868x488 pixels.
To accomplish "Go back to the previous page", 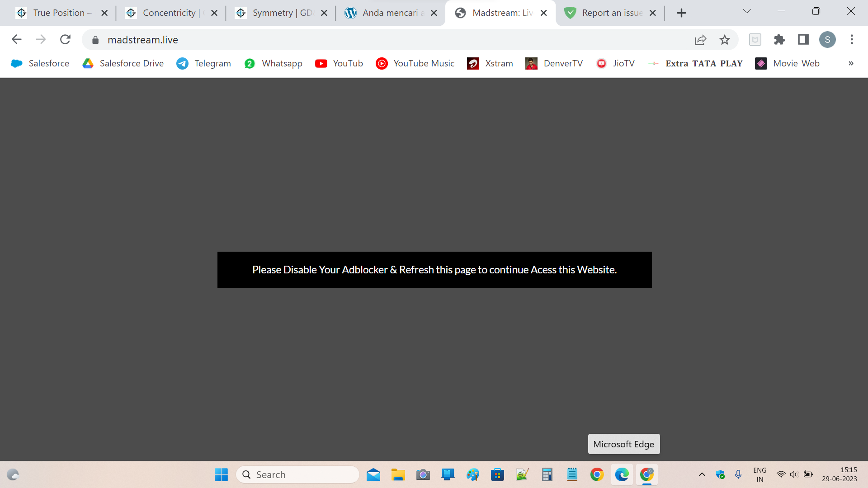I will 16,39.
